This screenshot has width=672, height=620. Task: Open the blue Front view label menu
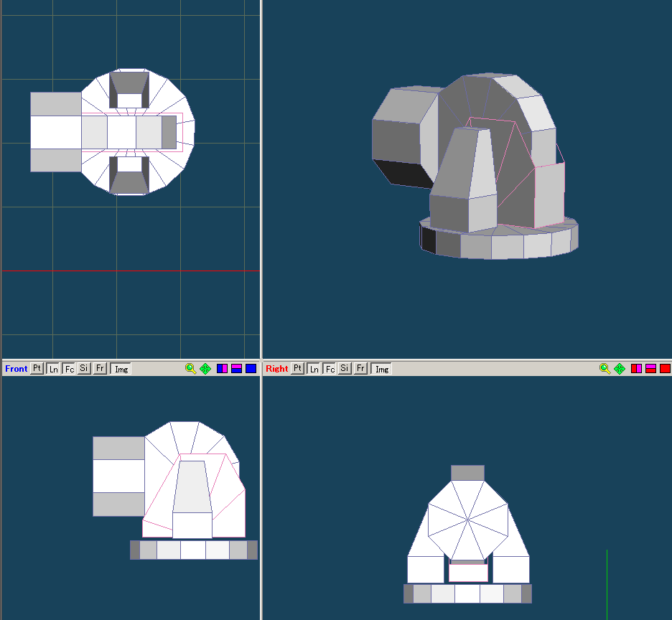click(16, 369)
